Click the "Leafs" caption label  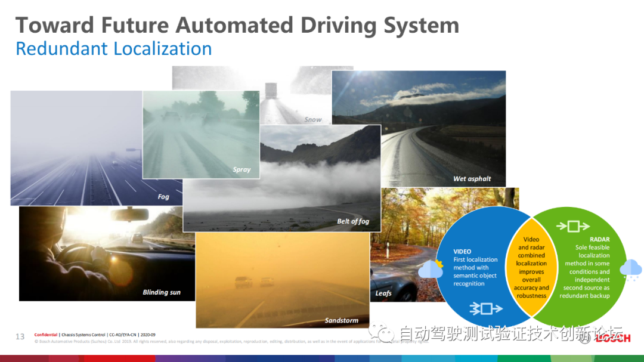383,293
